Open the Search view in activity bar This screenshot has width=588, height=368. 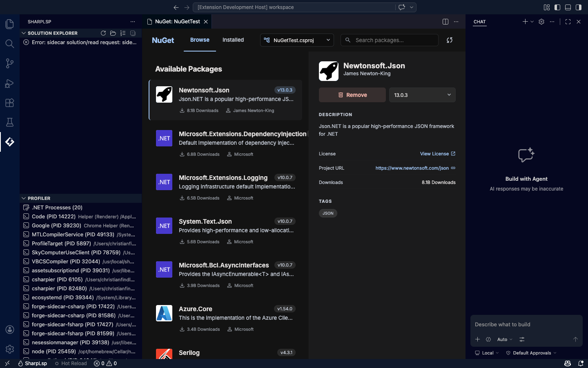tap(10, 44)
